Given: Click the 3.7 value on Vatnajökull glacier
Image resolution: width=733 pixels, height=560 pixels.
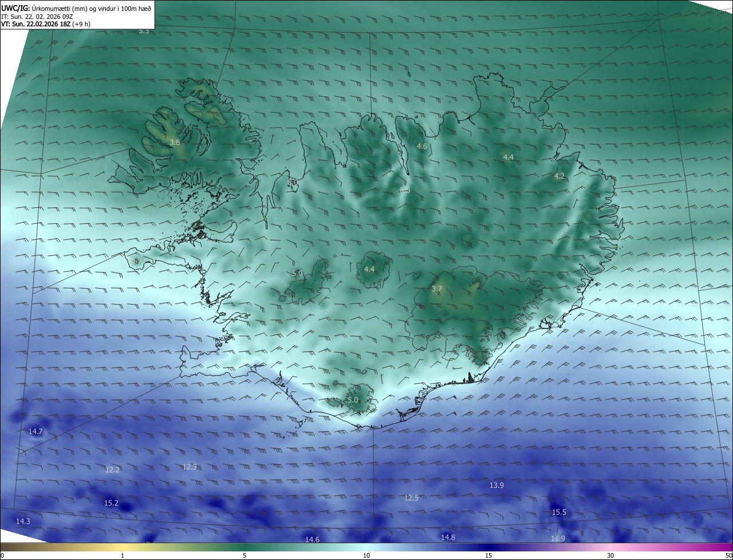Looking at the screenshot, I should [437, 289].
